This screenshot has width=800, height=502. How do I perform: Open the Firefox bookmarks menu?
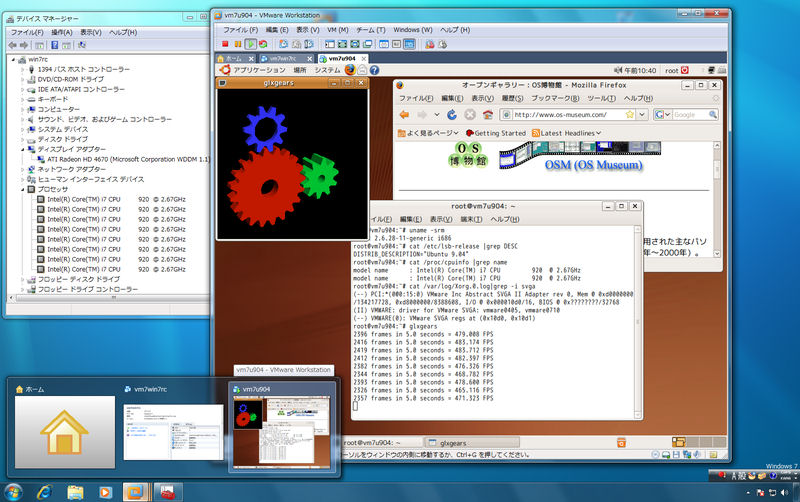tap(555, 98)
